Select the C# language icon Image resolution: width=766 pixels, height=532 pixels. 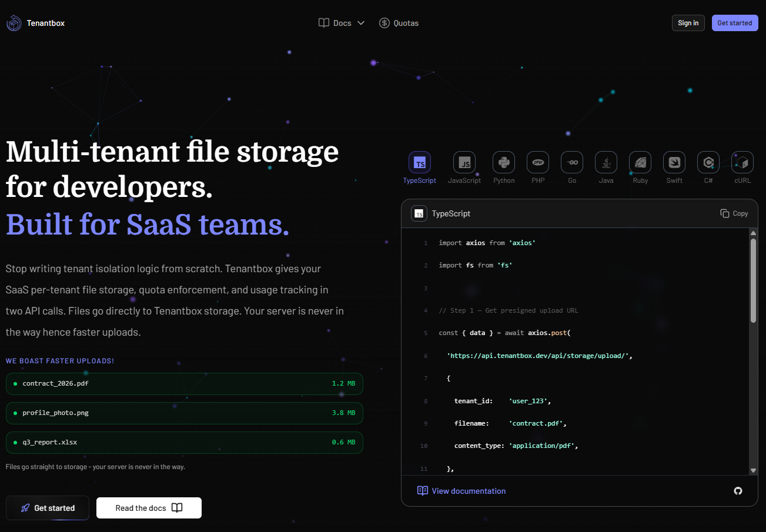(708, 162)
